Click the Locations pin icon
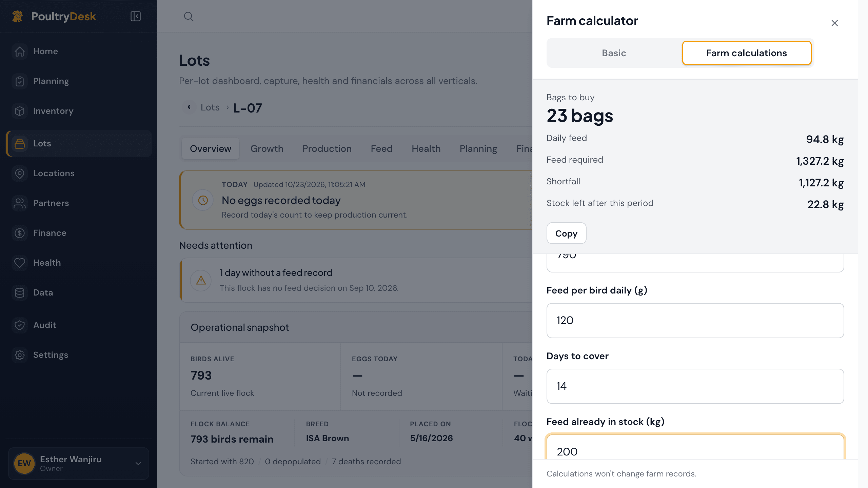Screen dimensions: 868x488 tap(20, 174)
